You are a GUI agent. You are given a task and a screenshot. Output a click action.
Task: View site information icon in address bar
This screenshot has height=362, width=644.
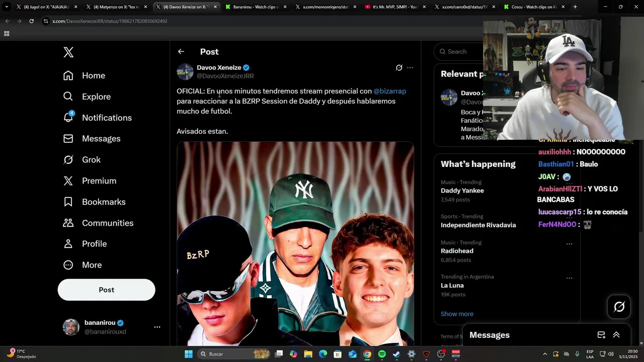[46, 21]
